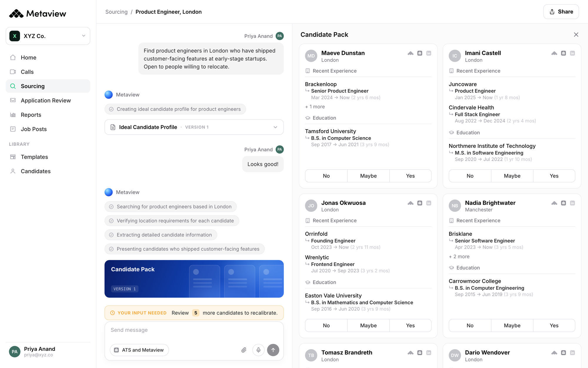Click 'Extracting detailed candidate information' chip

pyautogui.click(x=161, y=235)
